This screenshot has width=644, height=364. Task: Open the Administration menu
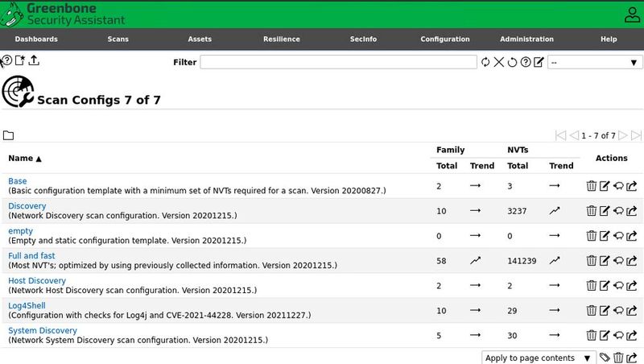click(526, 39)
